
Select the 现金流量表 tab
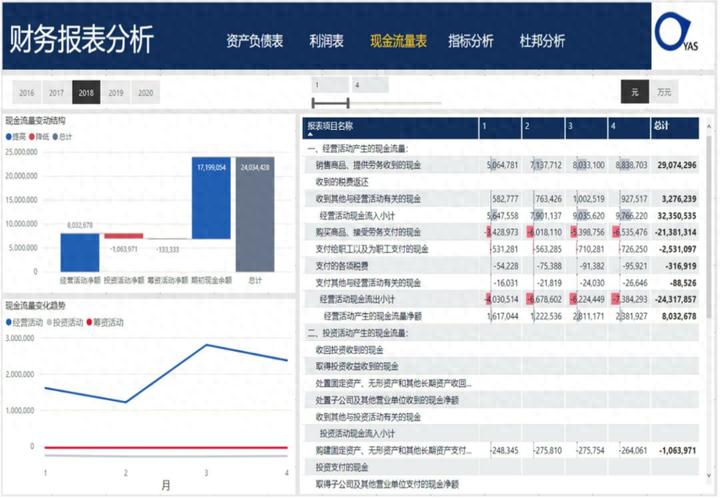[x=398, y=41]
